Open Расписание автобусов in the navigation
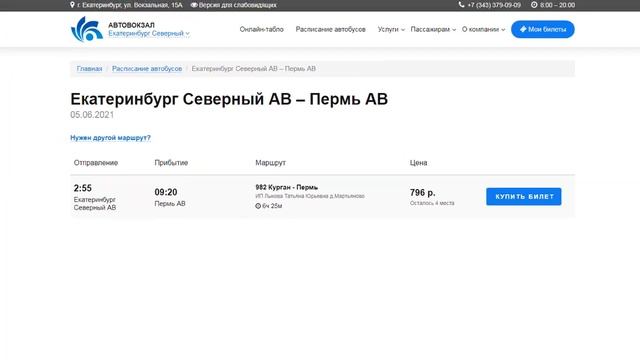Viewport: 640px width, 360px height. point(331,29)
